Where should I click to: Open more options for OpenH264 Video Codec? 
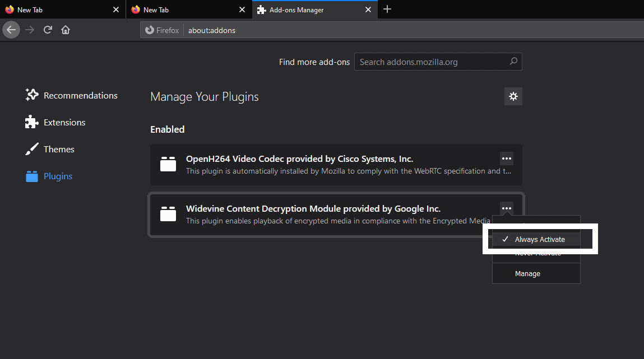coord(507,158)
